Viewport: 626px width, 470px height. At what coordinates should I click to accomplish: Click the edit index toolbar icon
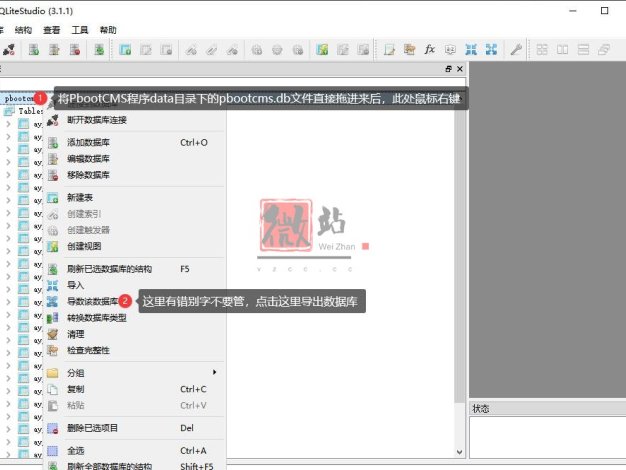[x=212, y=50]
